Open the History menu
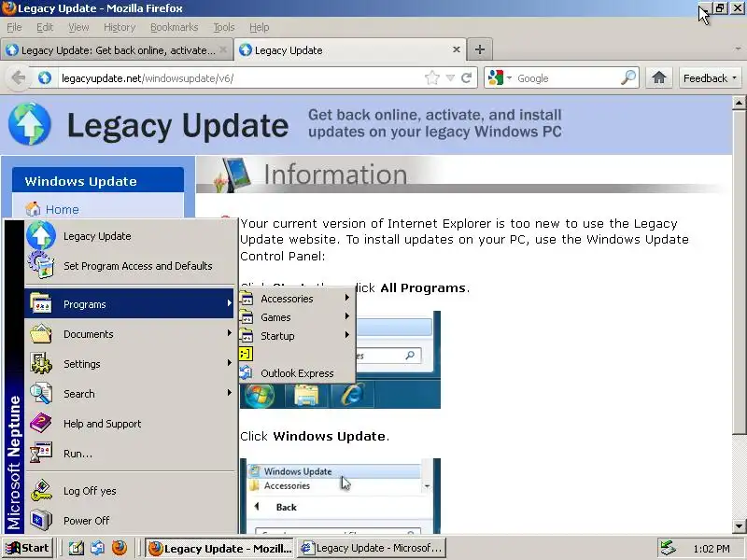Image resolution: width=747 pixels, height=560 pixels. (x=120, y=27)
